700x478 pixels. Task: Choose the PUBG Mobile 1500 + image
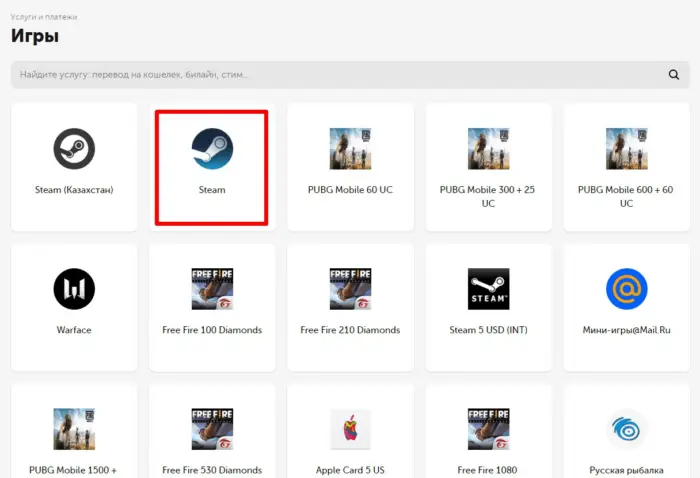[x=74, y=429]
